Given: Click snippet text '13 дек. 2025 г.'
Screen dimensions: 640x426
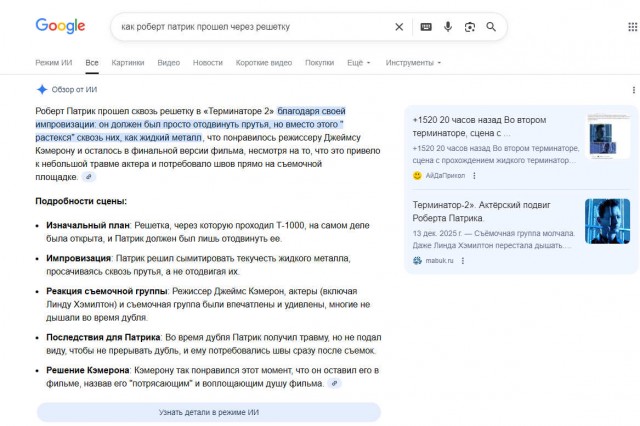Looking at the screenshot, I should point(437,233).
